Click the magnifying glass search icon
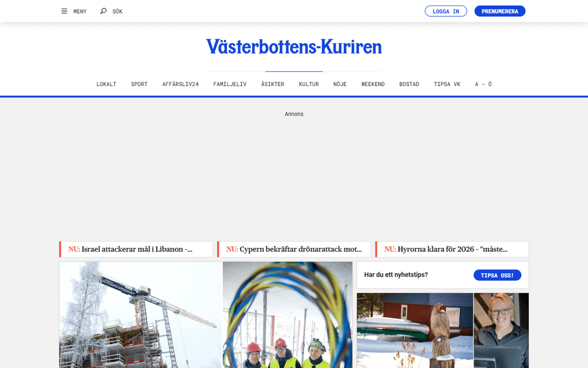The height and width of the screenshot is (368, 588). (103, 11)
